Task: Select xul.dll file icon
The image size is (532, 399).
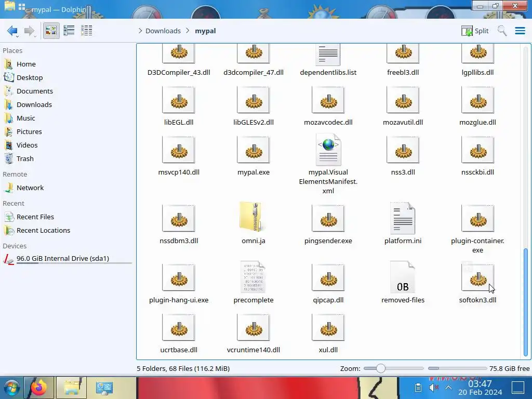Action: (328, 327)
